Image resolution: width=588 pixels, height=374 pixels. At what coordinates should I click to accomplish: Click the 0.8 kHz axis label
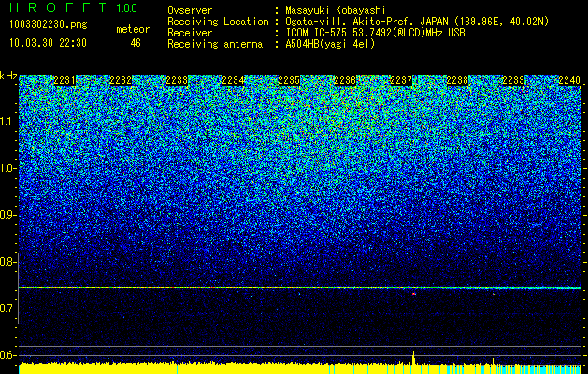8,262
